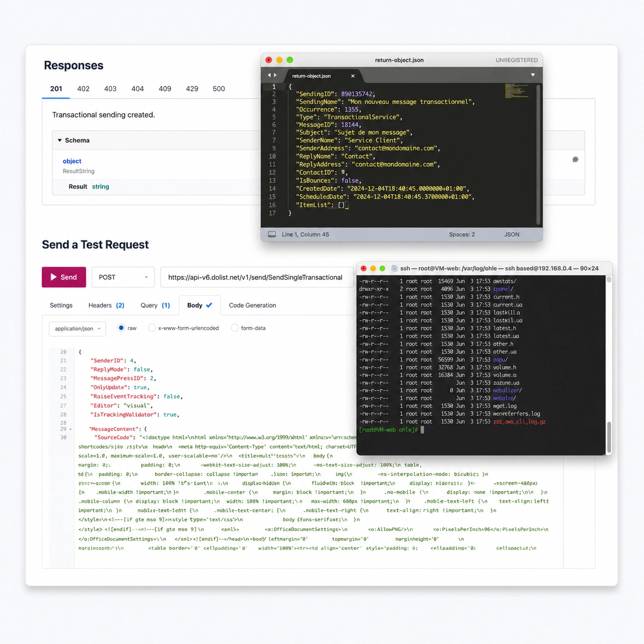644x644 pixels.
Task: Click the ResultString label under object
Action: click(79, 171)
